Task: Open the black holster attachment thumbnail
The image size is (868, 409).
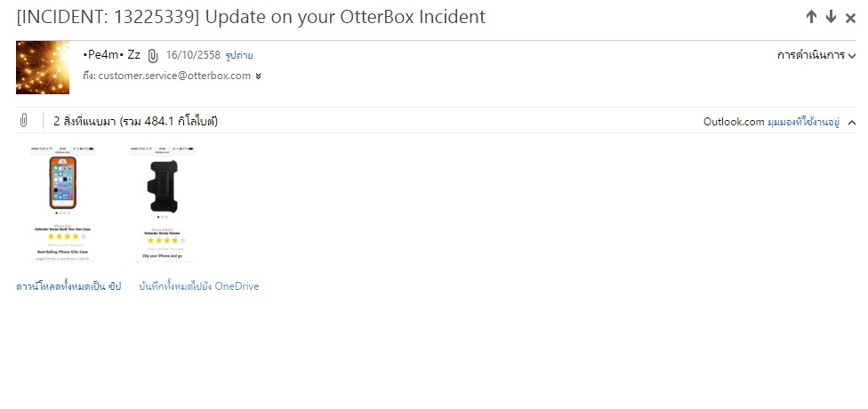Action: [x=162, y=204]
